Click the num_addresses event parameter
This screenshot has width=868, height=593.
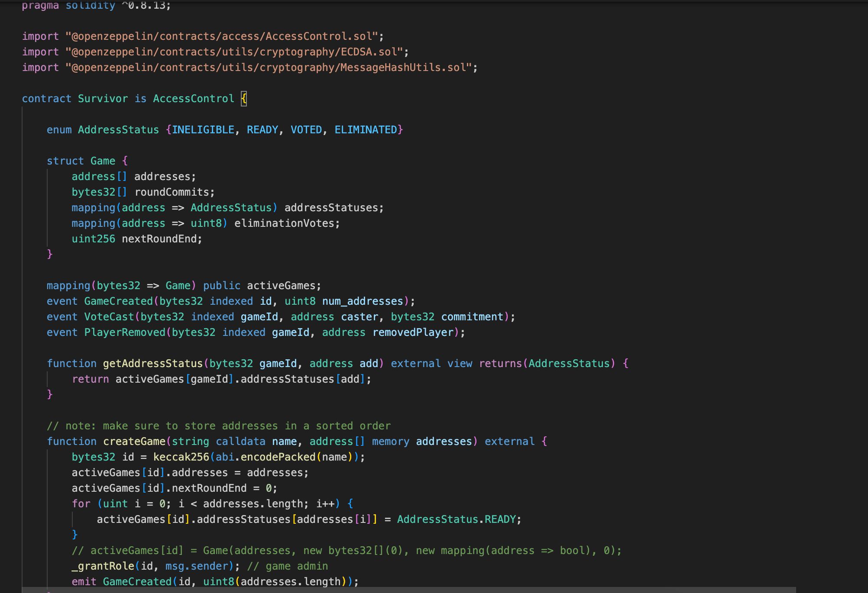[x=363, y=301]
